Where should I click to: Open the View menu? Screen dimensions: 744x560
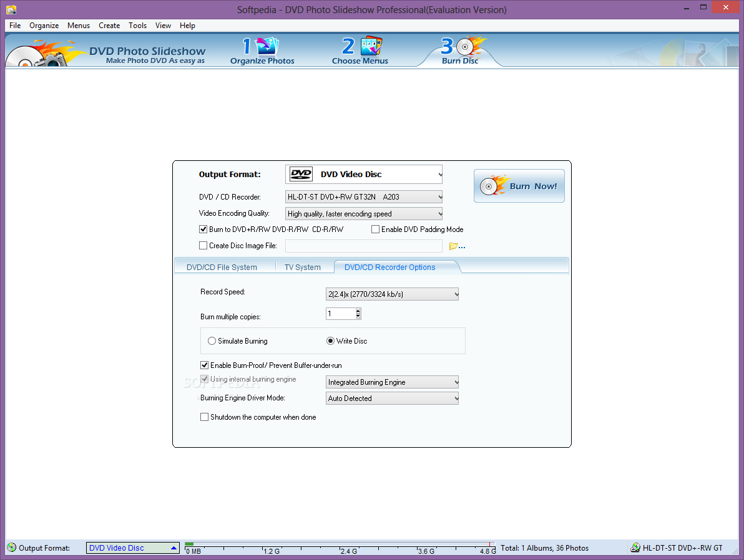163,26
